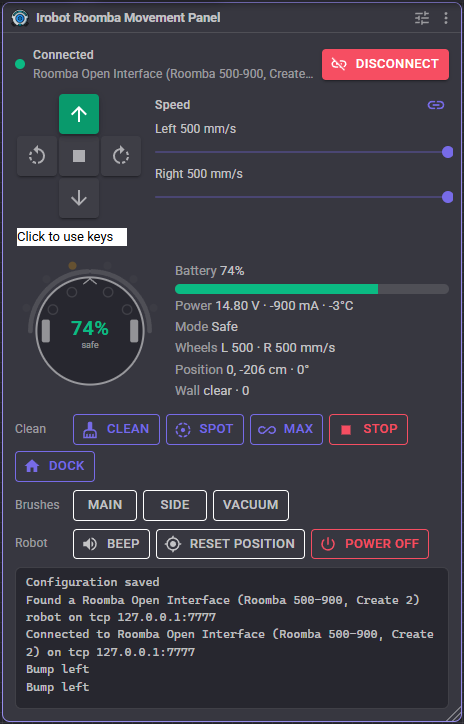Click the Roomba robot status diagram
The height and width of the screenshot is (724, 464).
click(90, 326)
